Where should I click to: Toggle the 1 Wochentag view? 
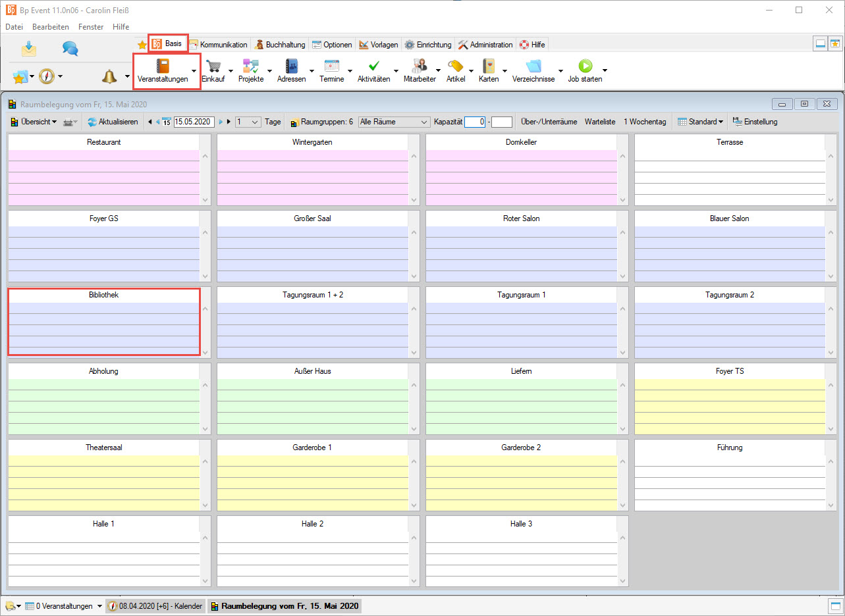tap(645, 122)
